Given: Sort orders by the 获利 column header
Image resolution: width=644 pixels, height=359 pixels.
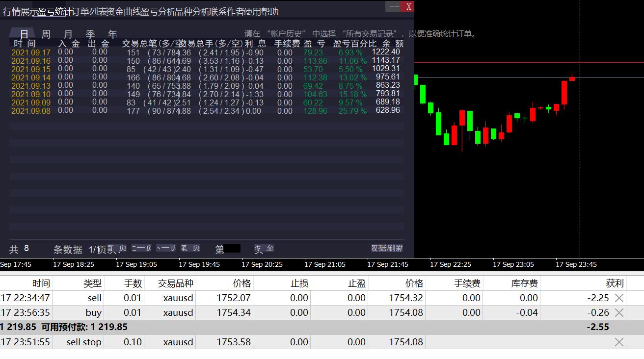Looking at the screenshot, I should coord(615,283).
